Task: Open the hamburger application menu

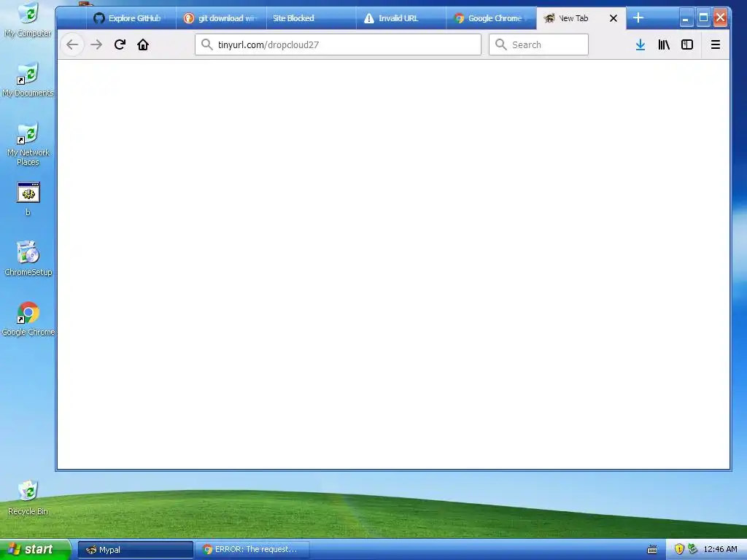Action: (x=715, y=44)
